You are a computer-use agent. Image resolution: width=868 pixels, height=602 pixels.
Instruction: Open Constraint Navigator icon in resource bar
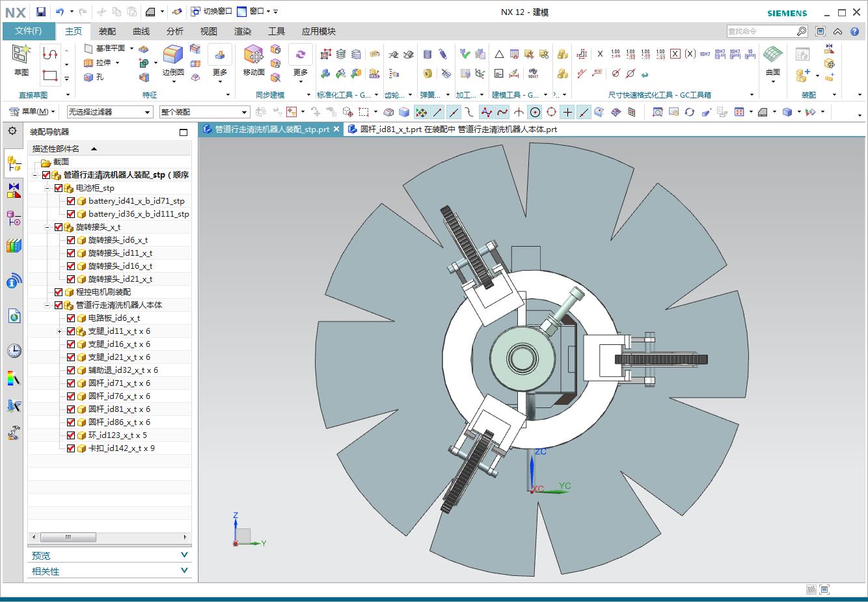tap(14, 191)
